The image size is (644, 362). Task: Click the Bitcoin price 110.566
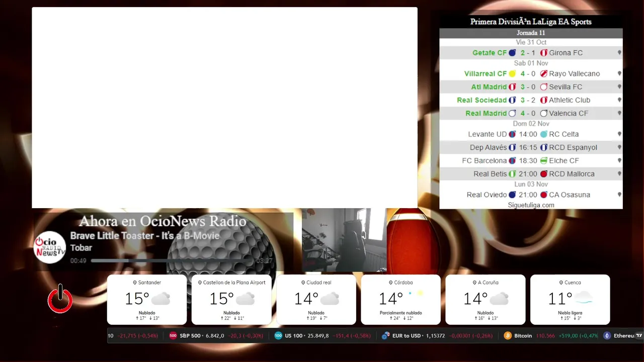545,336
